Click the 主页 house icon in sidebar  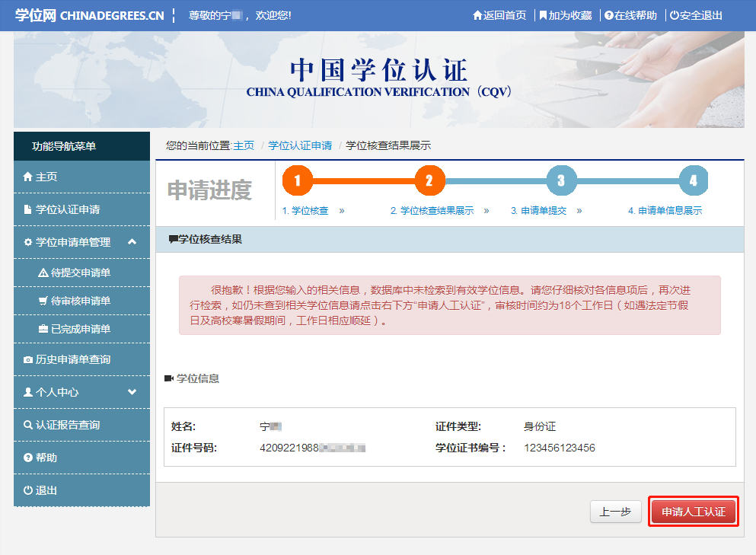[28, 177]
